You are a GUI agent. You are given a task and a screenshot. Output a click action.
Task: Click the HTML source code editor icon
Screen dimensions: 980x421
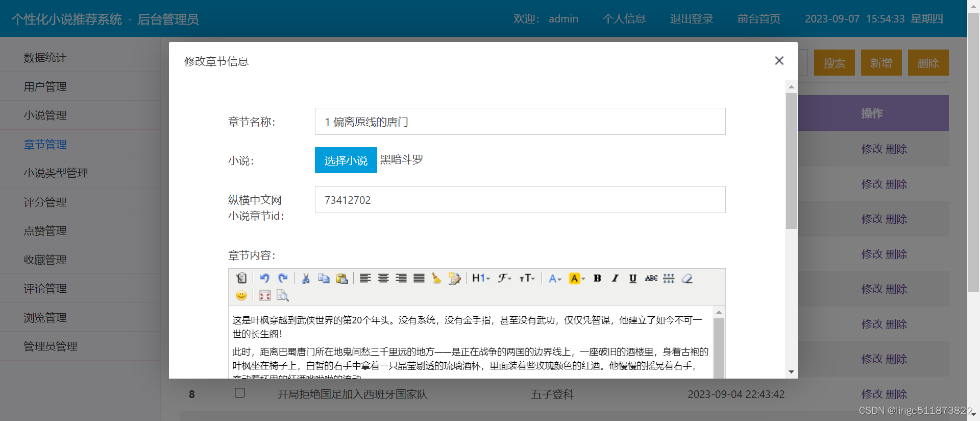[x=241, y=278]
